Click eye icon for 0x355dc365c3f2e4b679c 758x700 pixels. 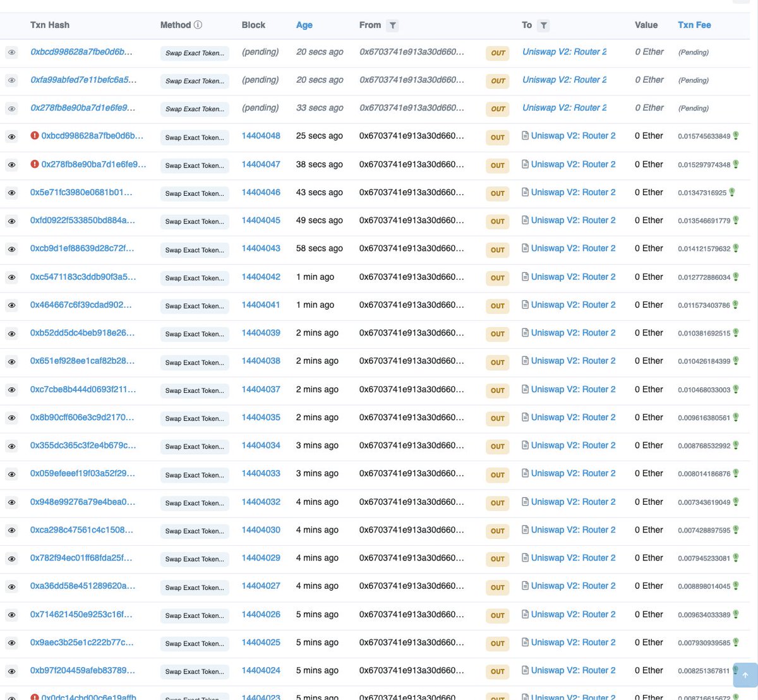pos(11,446)
